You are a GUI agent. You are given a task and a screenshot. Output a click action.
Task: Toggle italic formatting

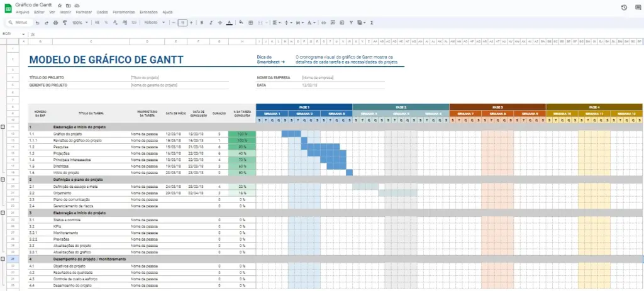point(211,23)
